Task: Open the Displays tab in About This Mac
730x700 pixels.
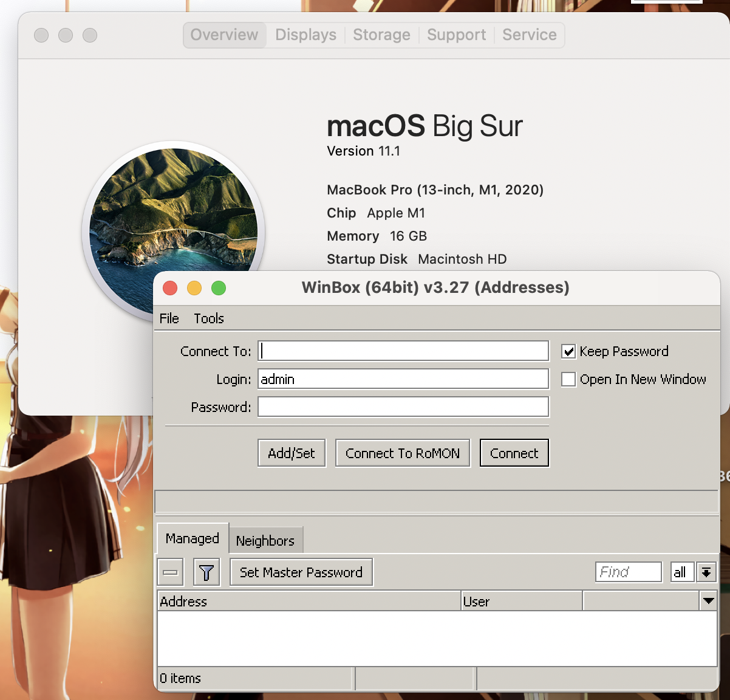Action: coord(305,35)
